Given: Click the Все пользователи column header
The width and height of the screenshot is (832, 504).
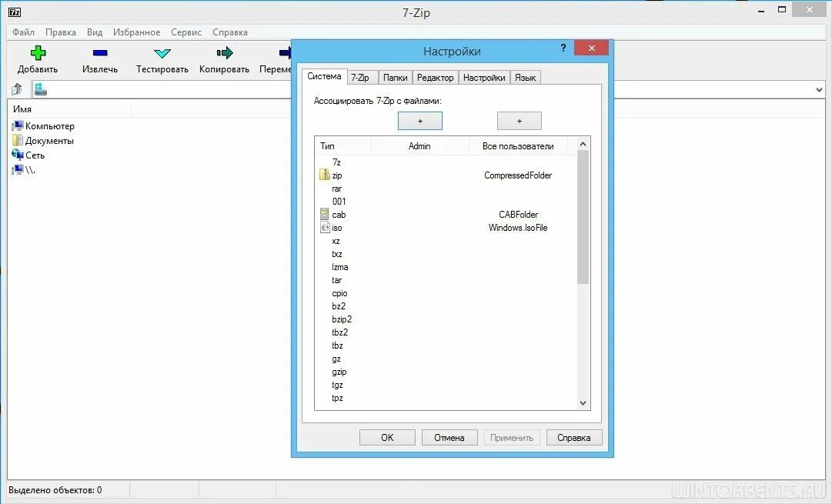Looking at the screenshot, I should [519, 146].
